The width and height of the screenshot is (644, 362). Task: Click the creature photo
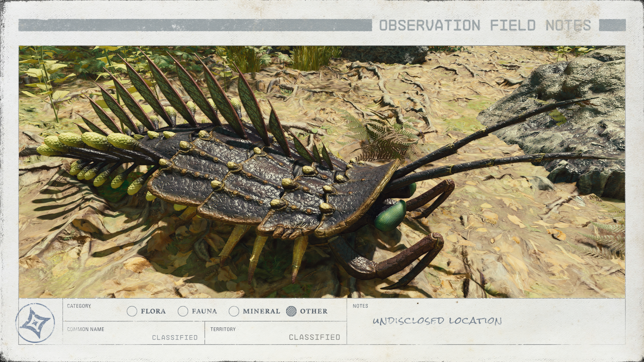[322, 172]
